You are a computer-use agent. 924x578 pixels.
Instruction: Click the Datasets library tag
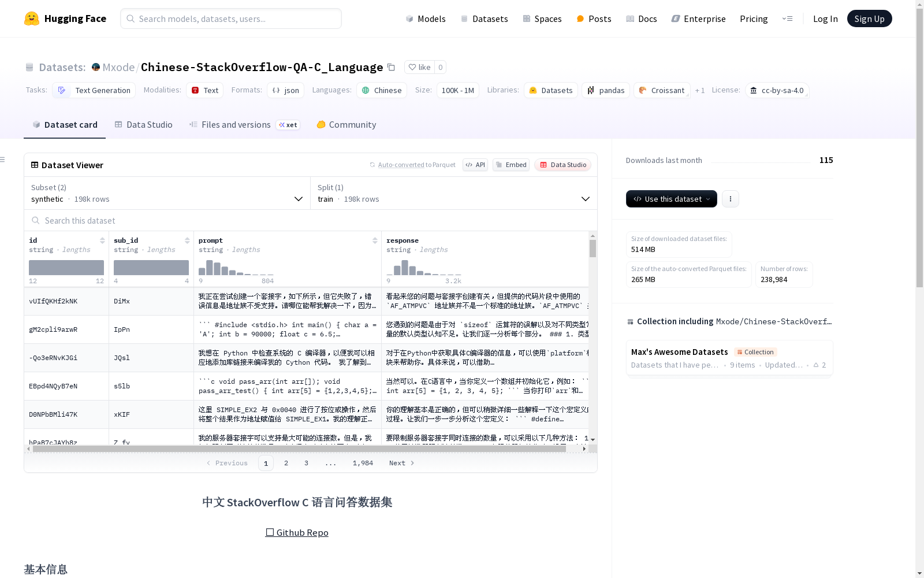tap(551, 90)
